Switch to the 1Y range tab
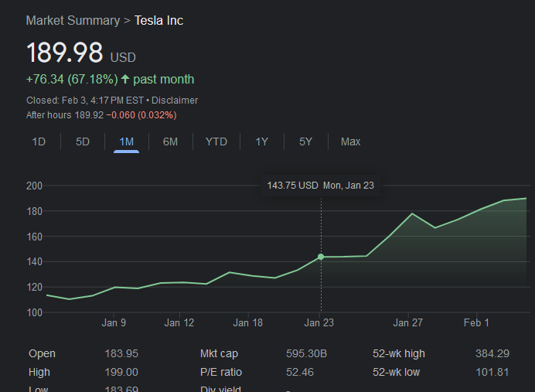The width and height of the screenshot is (535, 392). coord(261,141)
